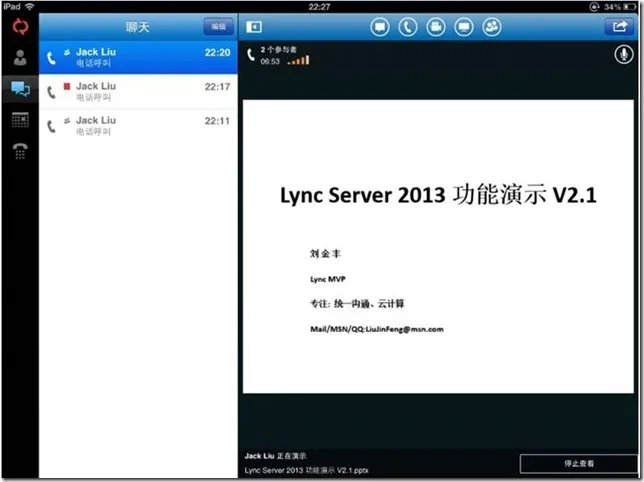Collapse the conversation list panel

click(x=254, y=27)
